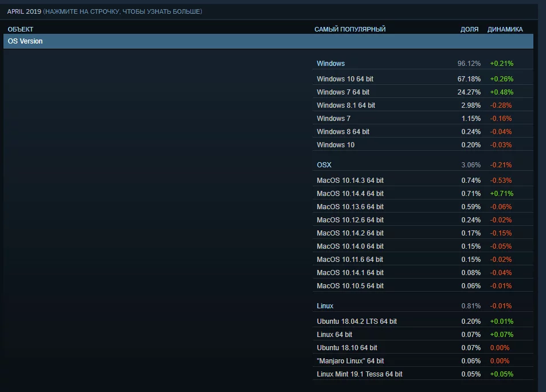Click the +0.48% change value
This screenshot has height=392, width=546.
[x=501, y=92]
